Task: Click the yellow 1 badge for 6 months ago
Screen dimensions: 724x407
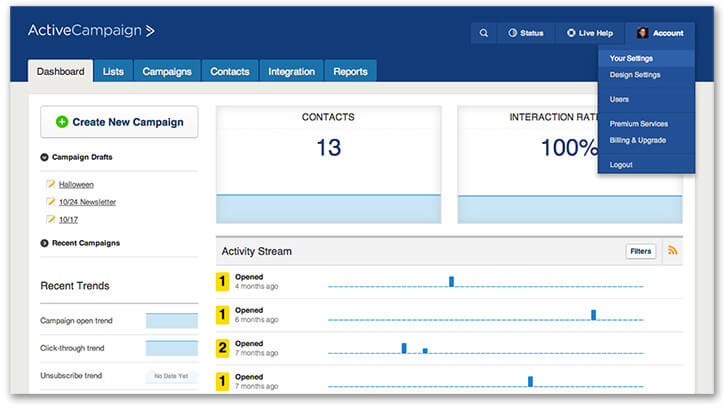Action: [223, 315]
